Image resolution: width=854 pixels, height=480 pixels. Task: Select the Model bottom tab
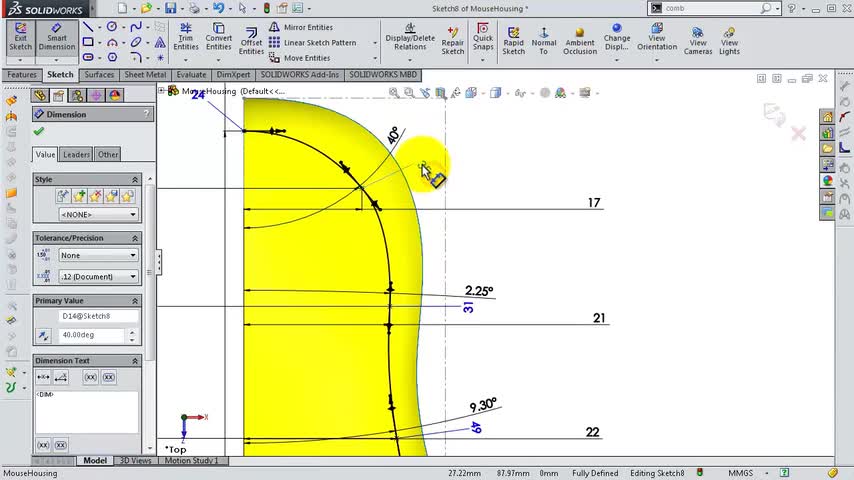(95, 461)
